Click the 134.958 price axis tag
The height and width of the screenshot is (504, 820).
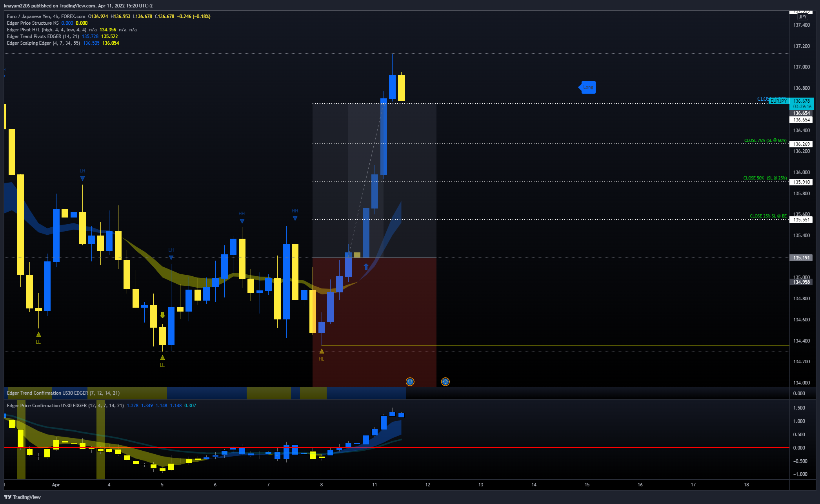[x=801, y=282]
